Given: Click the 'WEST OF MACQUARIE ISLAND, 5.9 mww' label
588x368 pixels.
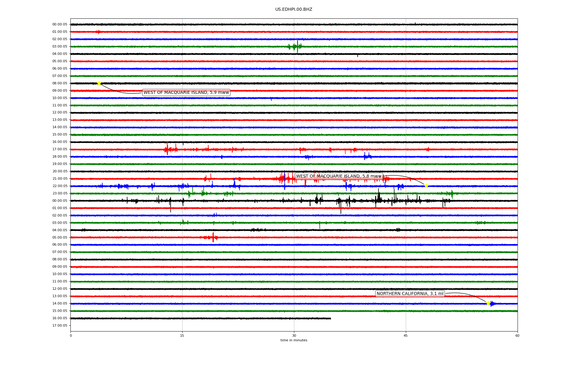Looking at the screenshot, I should click(x=186, y=92).
